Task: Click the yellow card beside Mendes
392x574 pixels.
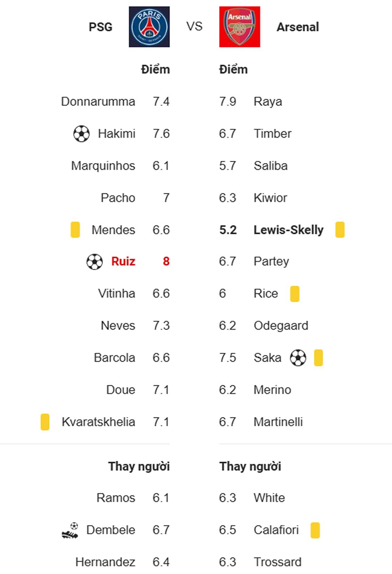Action: (75, 230)
